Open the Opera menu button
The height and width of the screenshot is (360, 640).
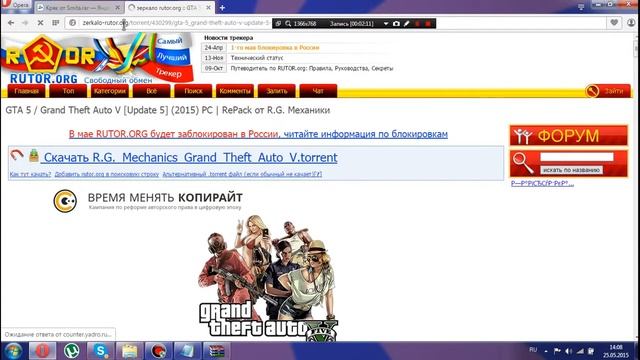point(16,6)
